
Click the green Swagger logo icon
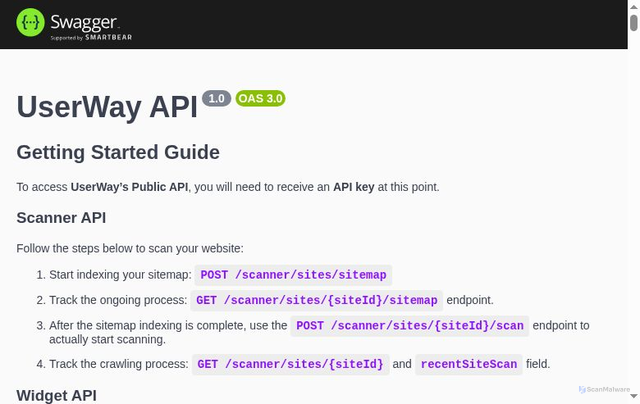[30, 22]
